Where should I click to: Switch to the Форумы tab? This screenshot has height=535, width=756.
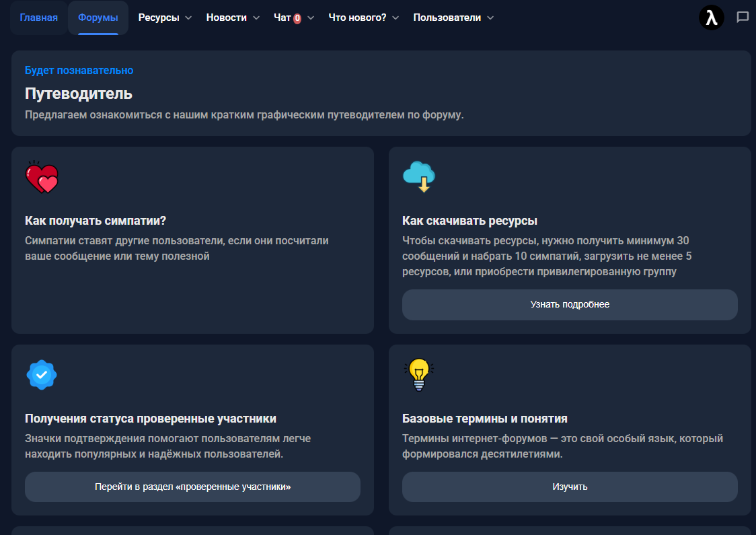[x=98, y=17]
